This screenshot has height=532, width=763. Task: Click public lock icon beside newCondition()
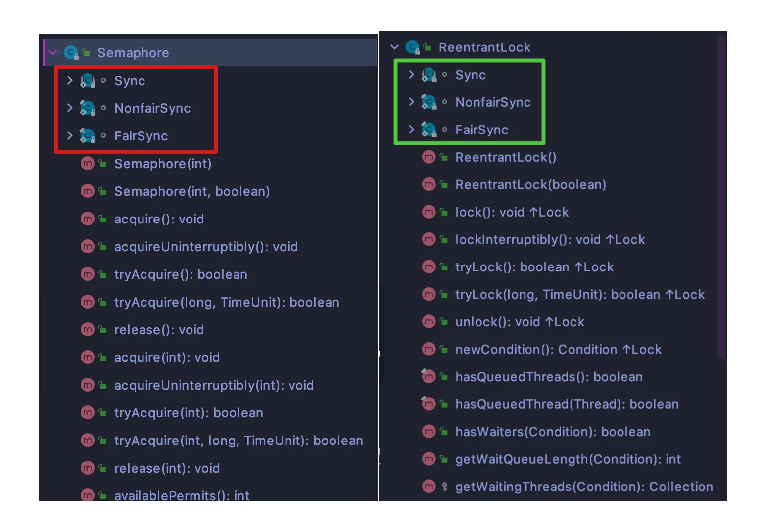coord(444,349)
